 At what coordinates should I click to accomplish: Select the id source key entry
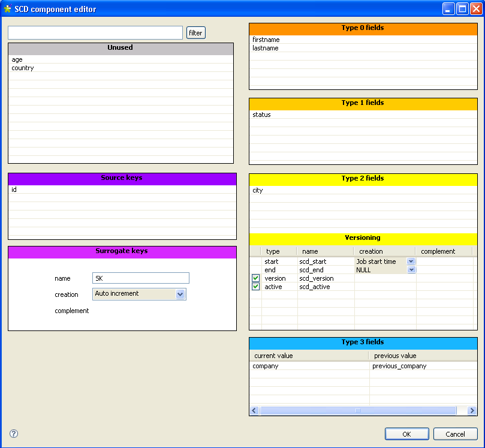tap(14, 190)
